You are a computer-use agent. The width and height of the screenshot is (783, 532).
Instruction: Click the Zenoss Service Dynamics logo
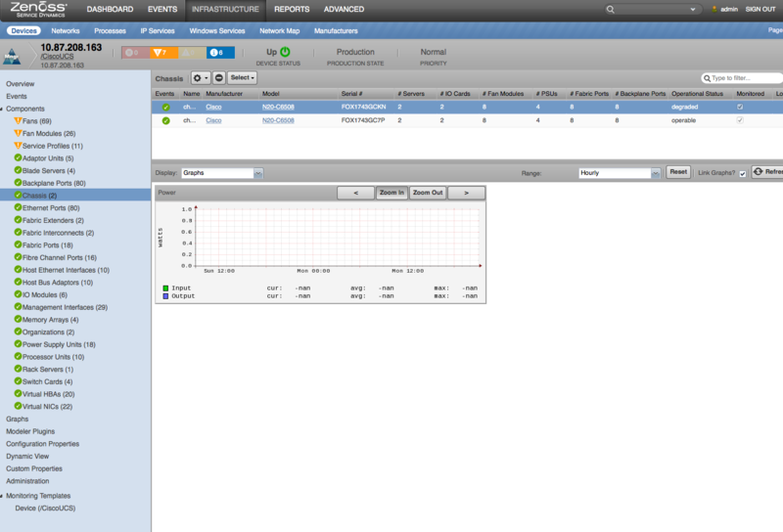tap(38, 10)
